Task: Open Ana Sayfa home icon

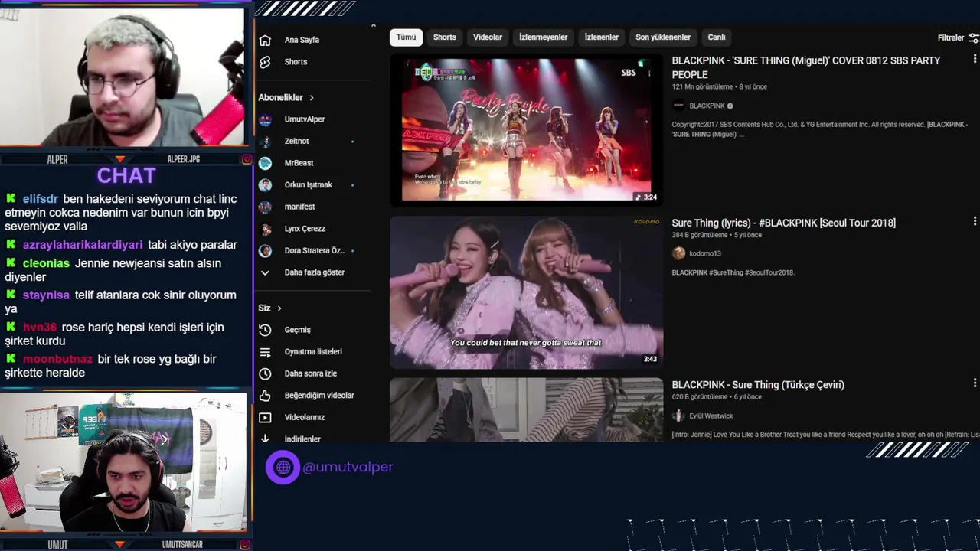Action: coord(265,40)
